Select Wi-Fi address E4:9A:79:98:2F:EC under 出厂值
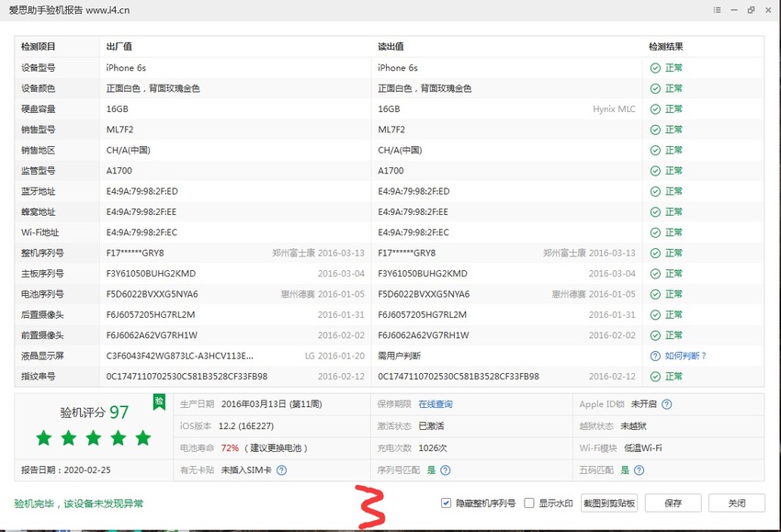The width and height of the screenshot is (781, 532). tap(141, 232)
